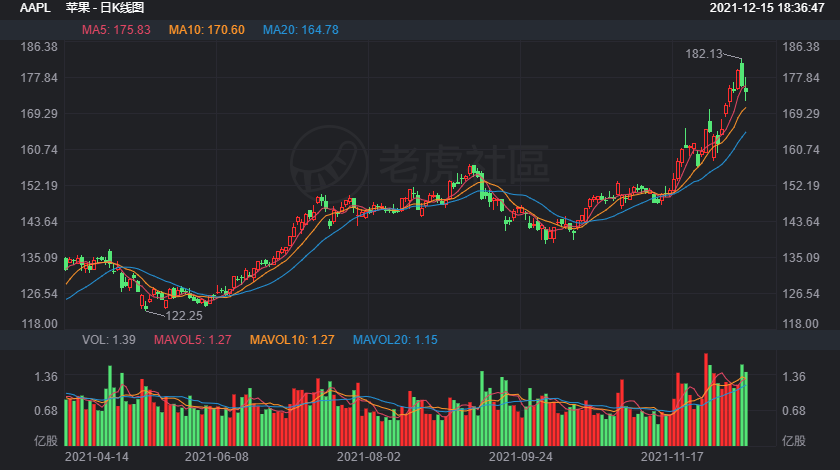Click left axis price 177.84
The width and height of the screenshot is (840, 470).
pos(39,78)
